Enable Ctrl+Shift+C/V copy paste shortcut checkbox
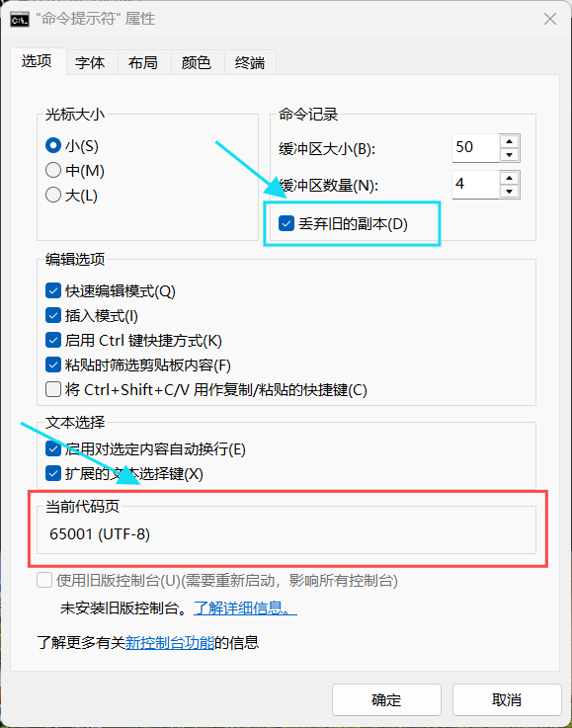 coord(53,389)
